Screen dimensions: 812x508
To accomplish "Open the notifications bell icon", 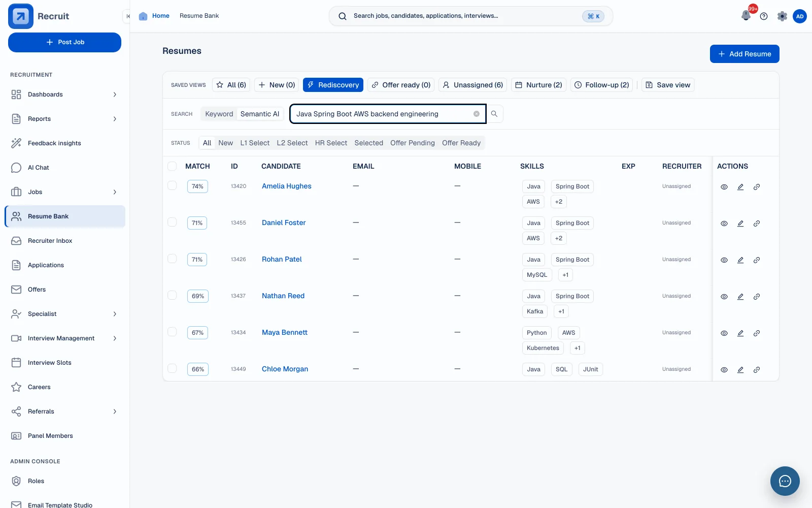I will coord(746,16).
